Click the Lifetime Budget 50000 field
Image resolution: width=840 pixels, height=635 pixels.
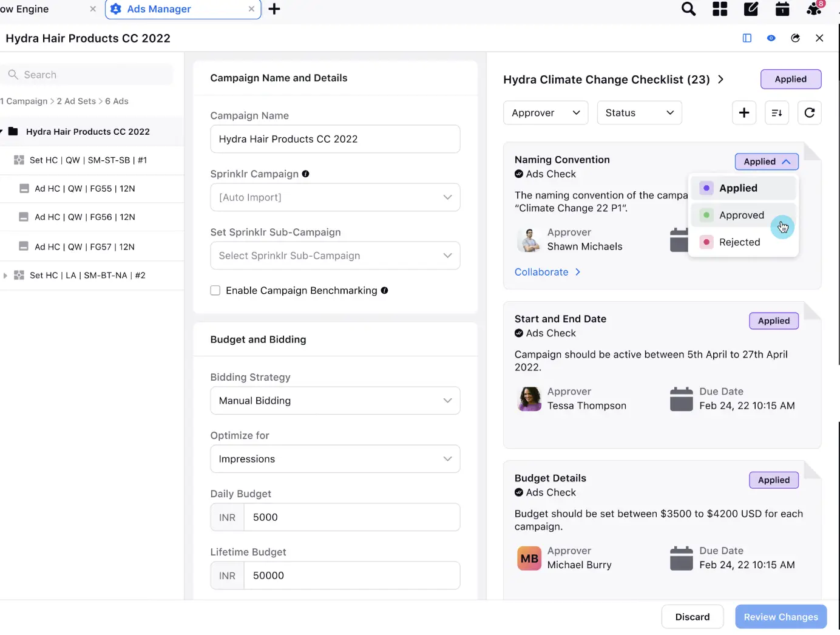tap(351, 576)
